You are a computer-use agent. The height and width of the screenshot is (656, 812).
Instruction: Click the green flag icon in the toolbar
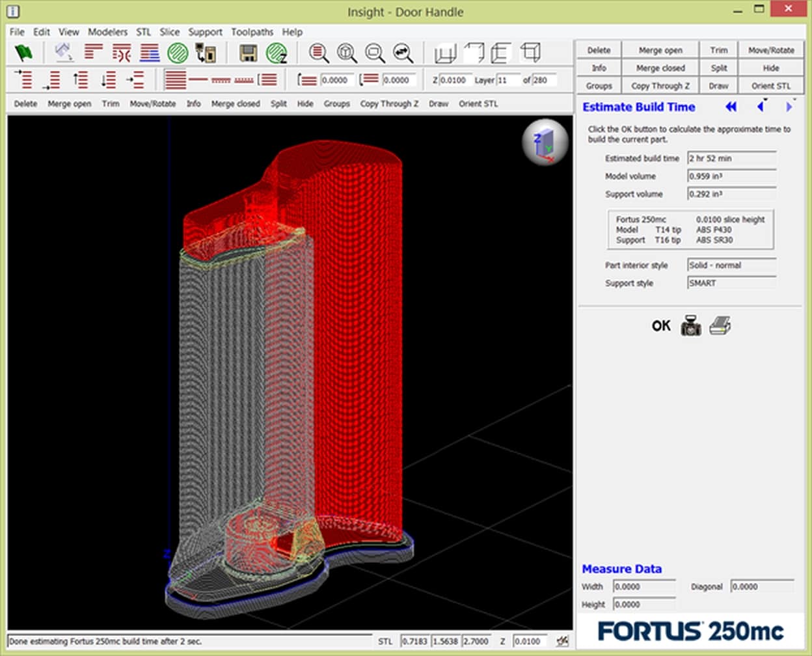[23, 53]
